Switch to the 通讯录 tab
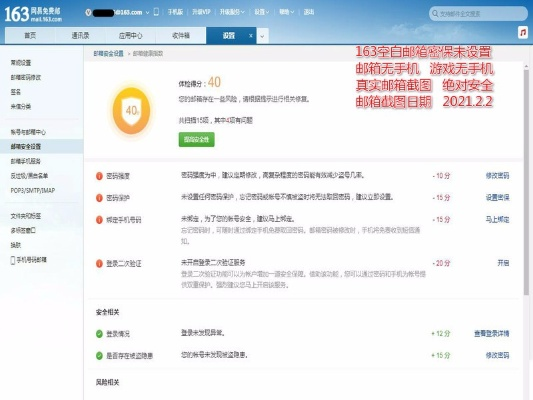Image resolution: width=533 pixels, height=400 pixels. click(x=80, y=36)
